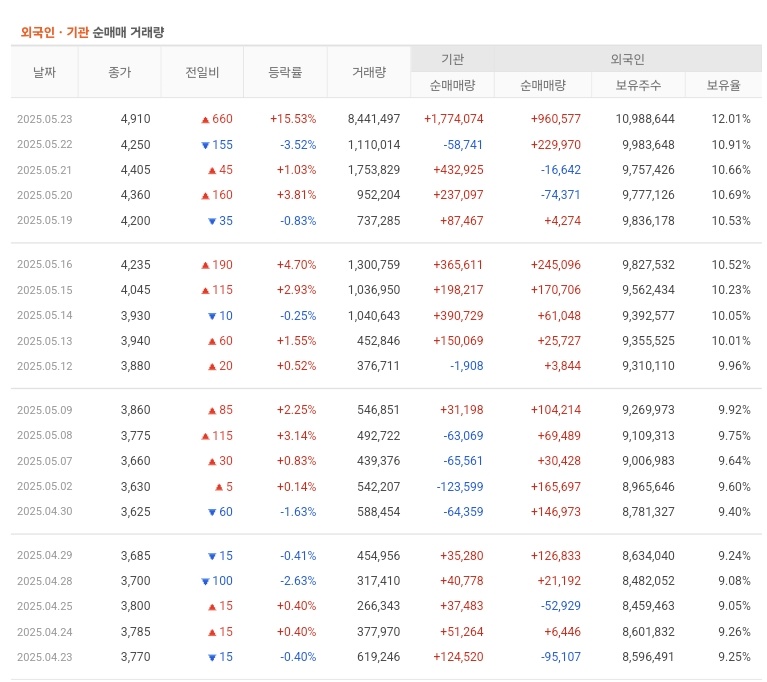Viewport: 767px width, 682px height.
Task: Select the 2025.05.09 date cell
Action: tap(45, 409)
